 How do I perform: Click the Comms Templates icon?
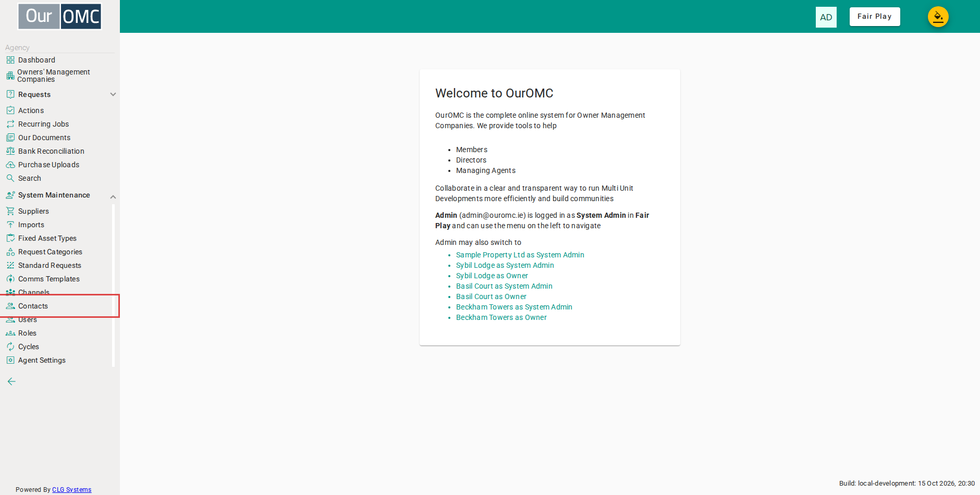pos(10,279)
